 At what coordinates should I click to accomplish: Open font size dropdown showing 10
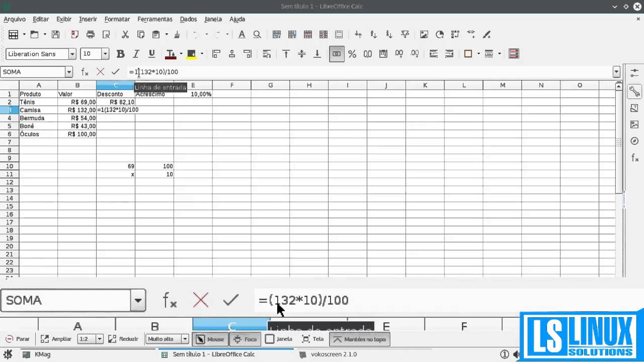[105, 54]
